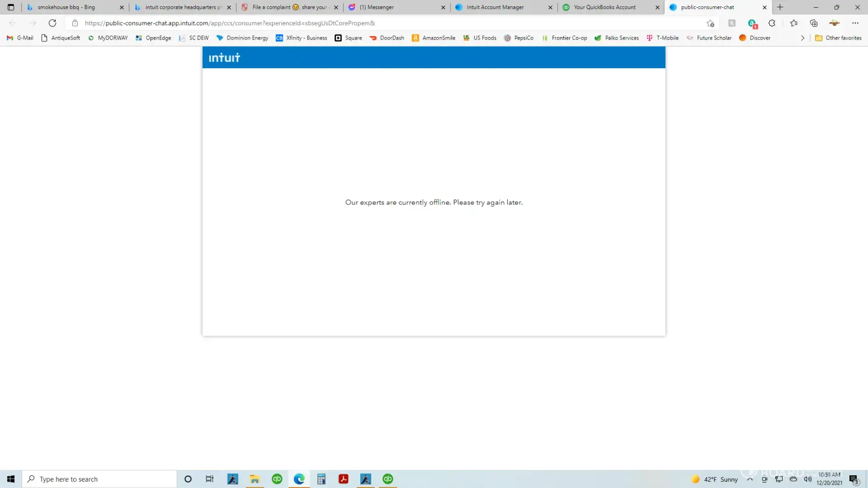Open File Explorer from the taskbar

pos(255,479)
